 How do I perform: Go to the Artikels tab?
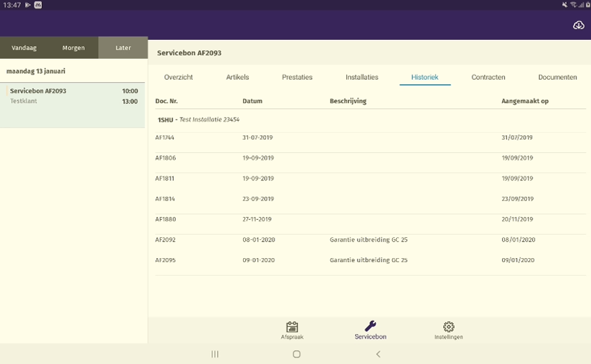coord(237,77)
